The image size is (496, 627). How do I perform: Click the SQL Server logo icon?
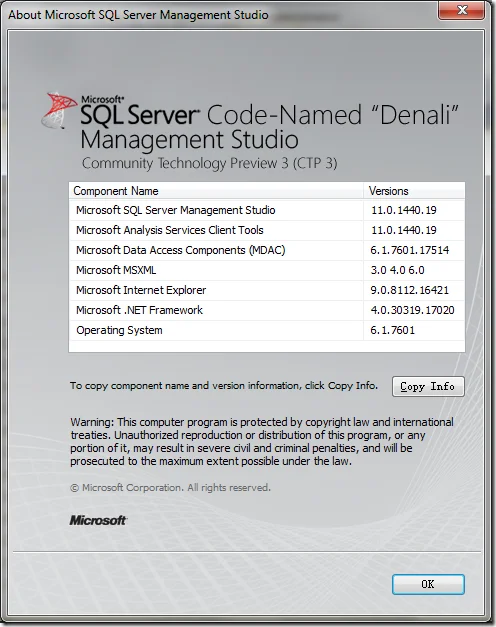coord(59,111)
